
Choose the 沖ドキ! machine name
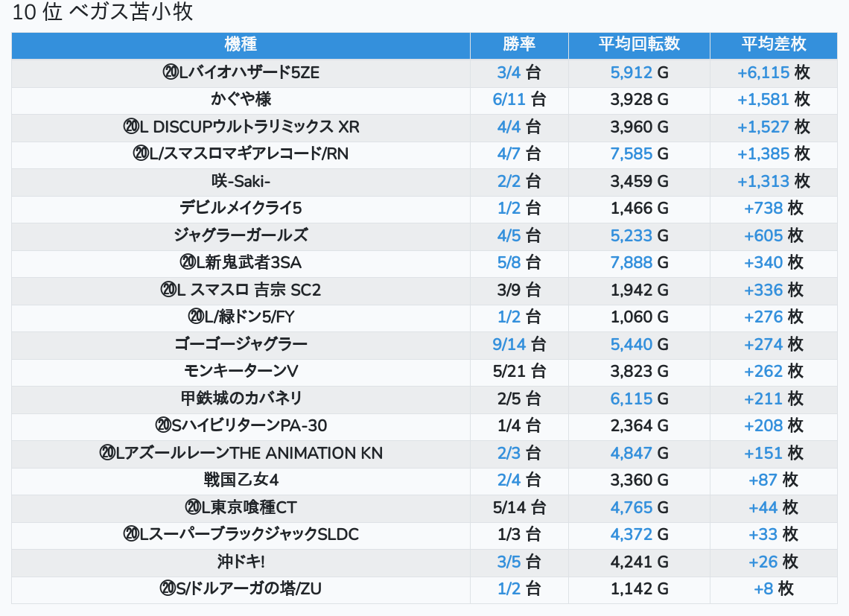pyautogui.click(x=241, y=562)
